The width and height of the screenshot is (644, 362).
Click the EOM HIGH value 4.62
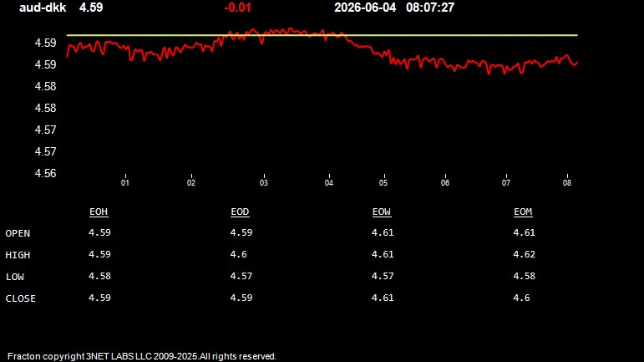[x=524, y=254]
